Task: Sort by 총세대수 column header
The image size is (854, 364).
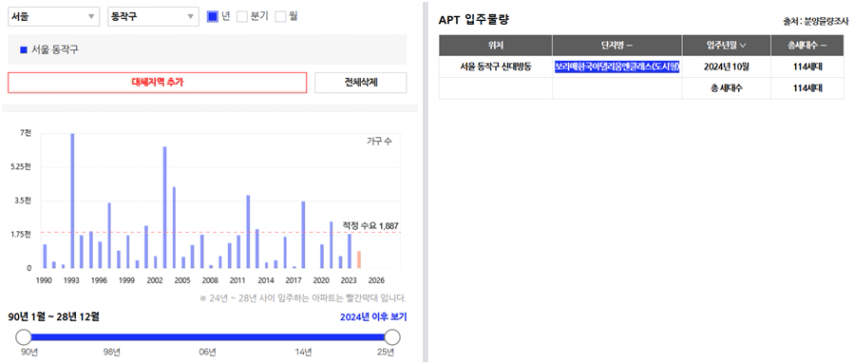Action: pos(807,45)
